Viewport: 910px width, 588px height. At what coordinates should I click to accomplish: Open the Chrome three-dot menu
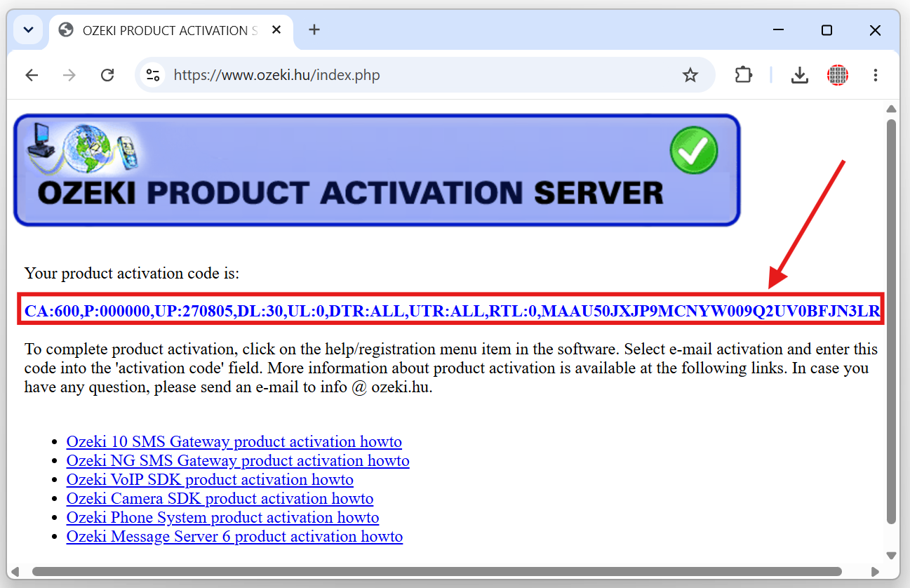tap(875, 75)
